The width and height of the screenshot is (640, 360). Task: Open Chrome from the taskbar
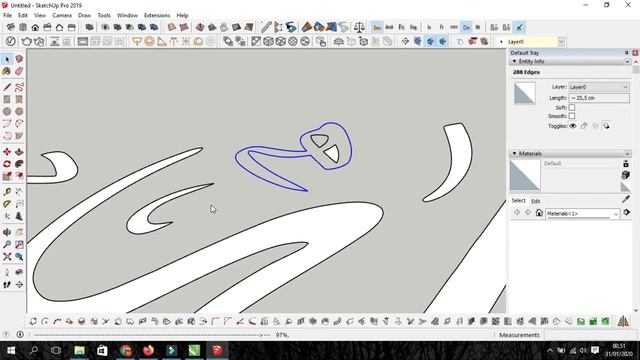(x=126, y=350)
